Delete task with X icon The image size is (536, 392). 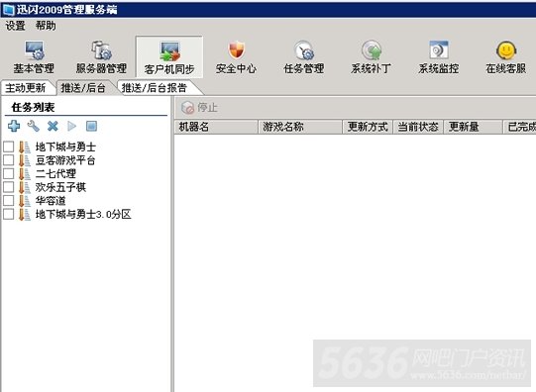pyautogui.click(x=53, y=126)
